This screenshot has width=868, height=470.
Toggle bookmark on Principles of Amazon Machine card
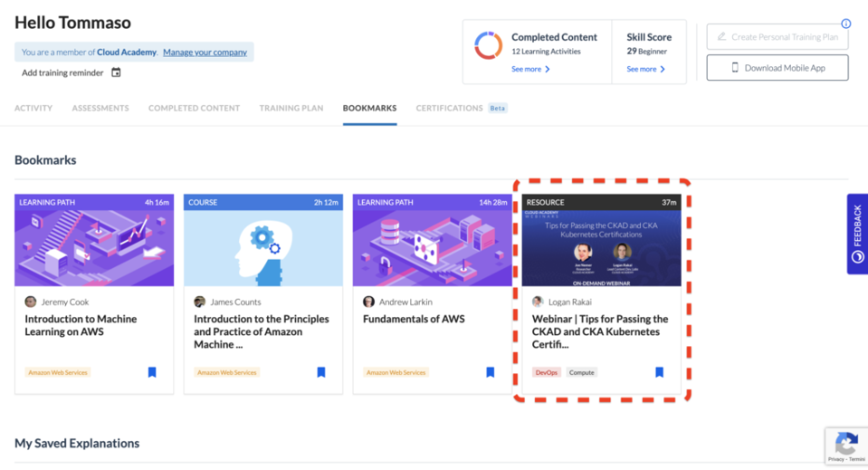(321, 372)
